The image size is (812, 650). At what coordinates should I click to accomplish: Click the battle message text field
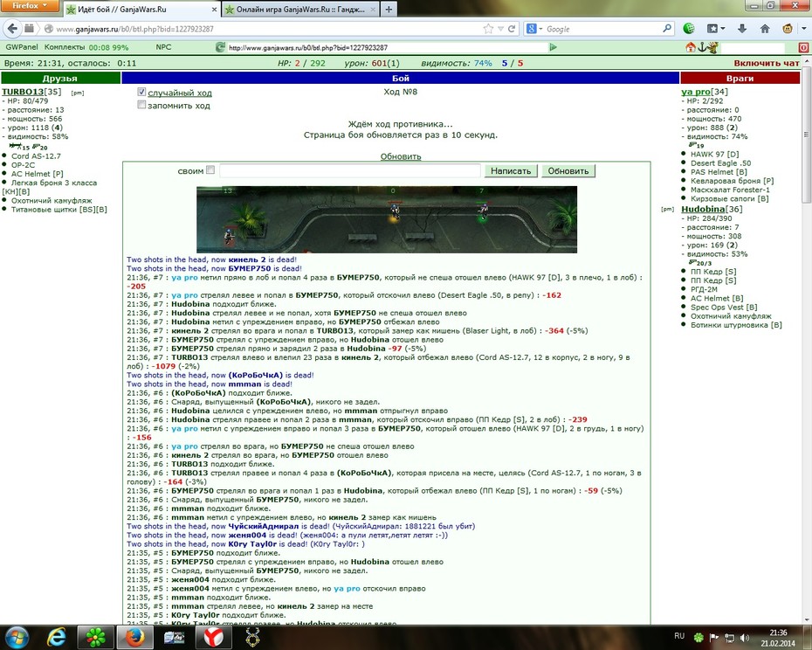coord(350,170)
